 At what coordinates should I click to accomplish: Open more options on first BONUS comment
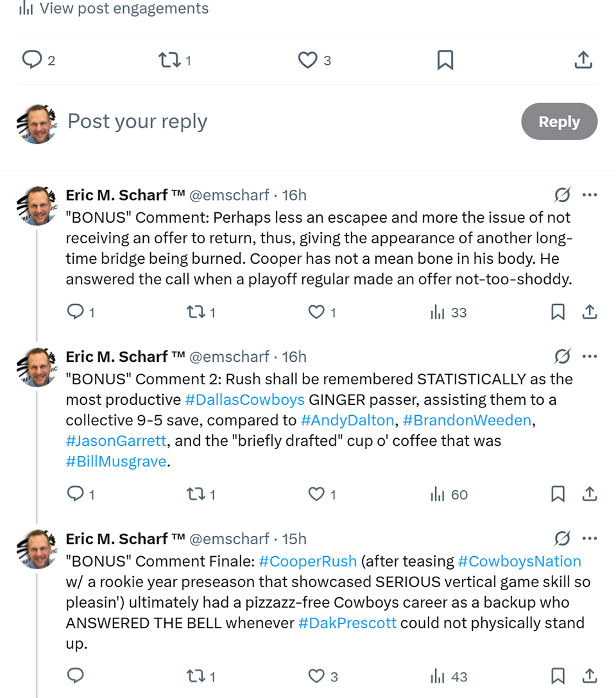(589, 195)
